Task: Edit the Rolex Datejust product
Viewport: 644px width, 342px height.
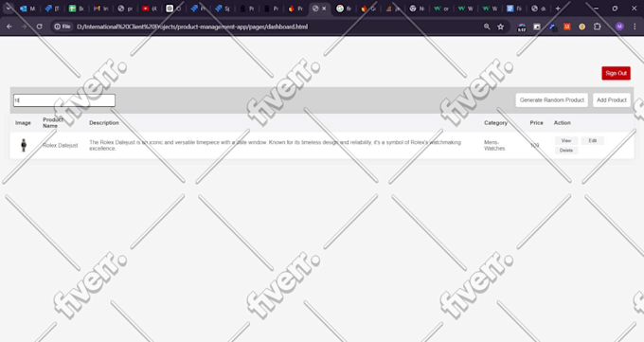Action: [x=592, y=140]
